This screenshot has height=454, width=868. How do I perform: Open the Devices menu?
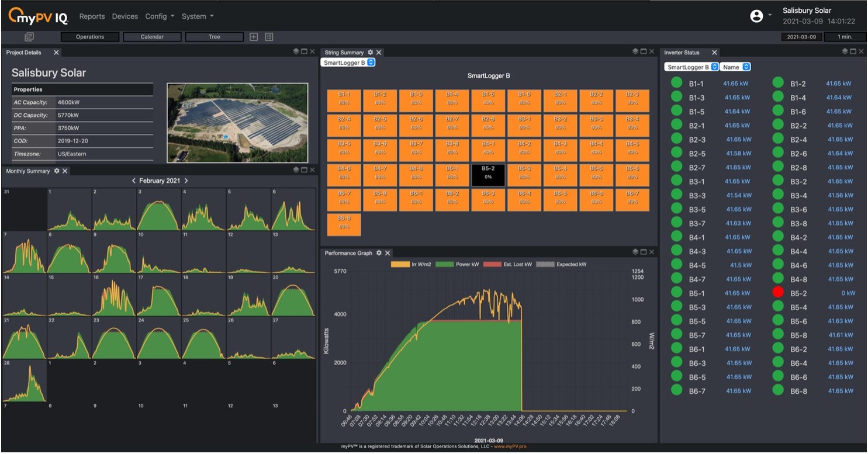coord(125,16)
